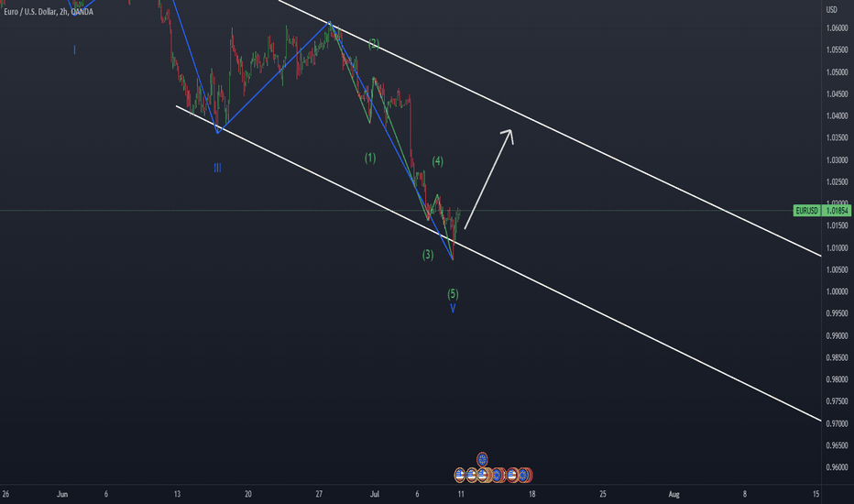This screenshot has width=854, height=504.
Task: Select the green wave label (2)
Action: point(374,44)
